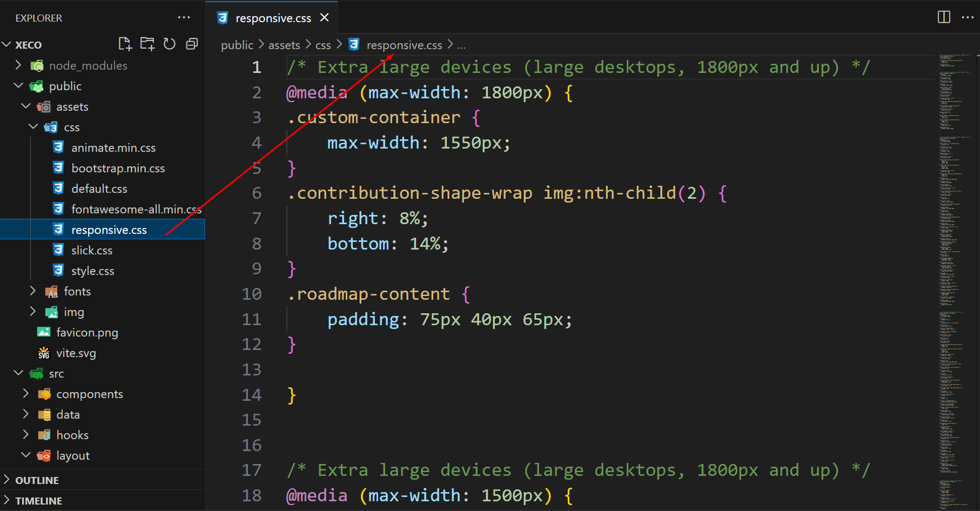Collapse the XECO project root

pyautogui.click(x=7, y=44)
